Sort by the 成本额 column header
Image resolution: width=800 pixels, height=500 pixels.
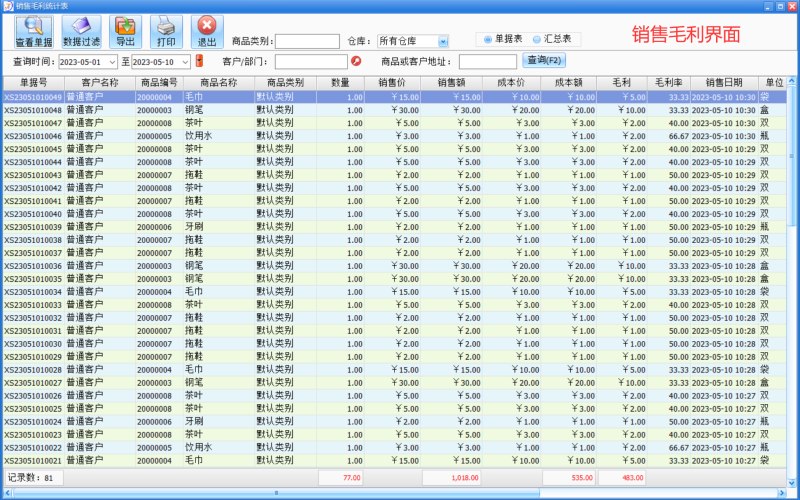click(568, 83)
